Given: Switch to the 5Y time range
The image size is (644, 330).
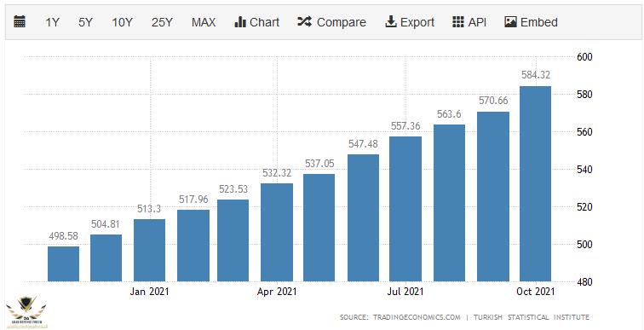Looking at the screenshot, I should pyautogui.click(x=86, y=22).
